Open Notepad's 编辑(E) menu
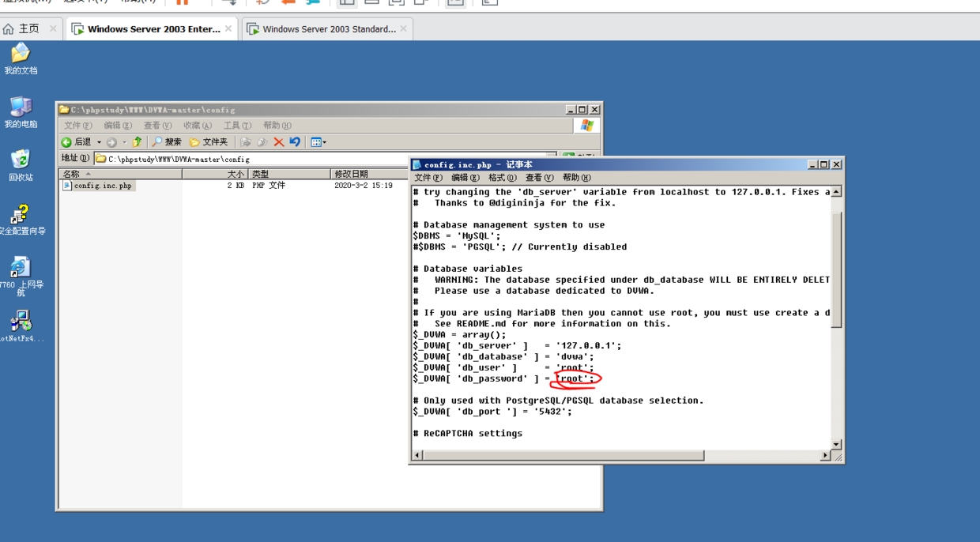Image resolution: width=980 pixels, height=542 pixels. point(465,178)
